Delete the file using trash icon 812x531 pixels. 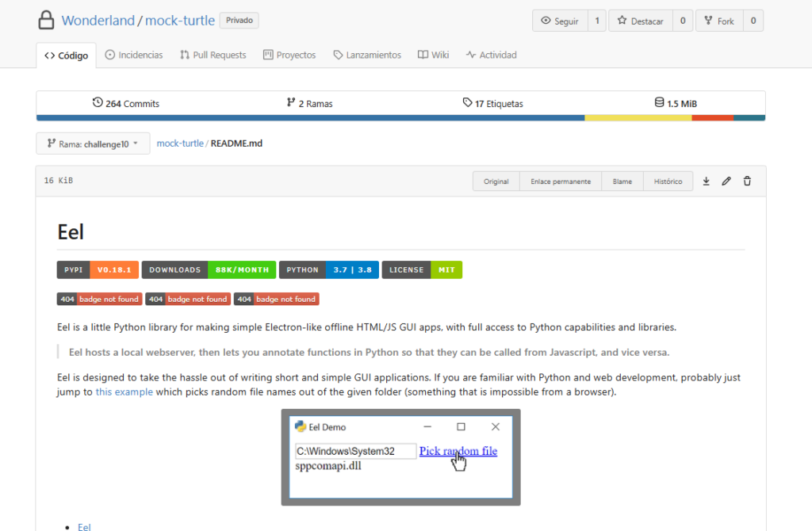[747, 181]
